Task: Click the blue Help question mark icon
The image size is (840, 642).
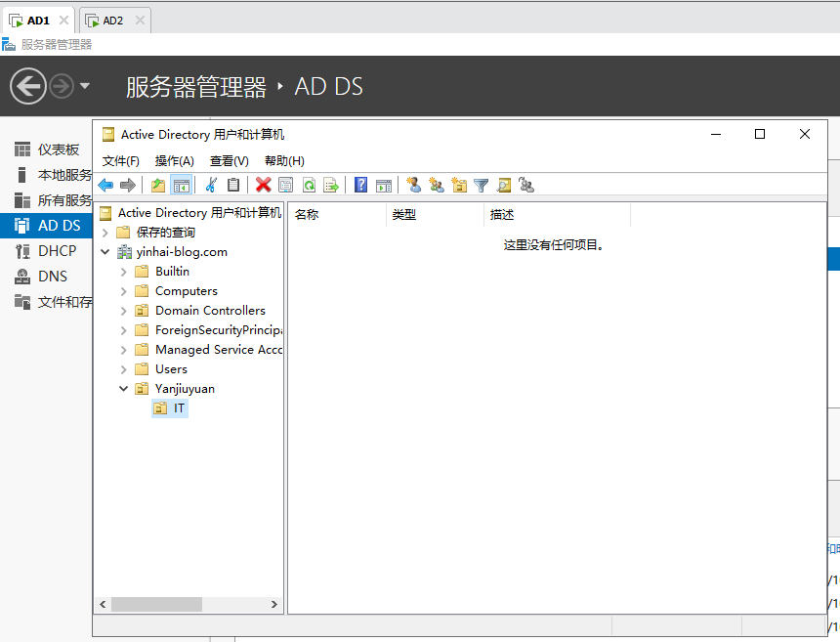Action: point(361,186)
